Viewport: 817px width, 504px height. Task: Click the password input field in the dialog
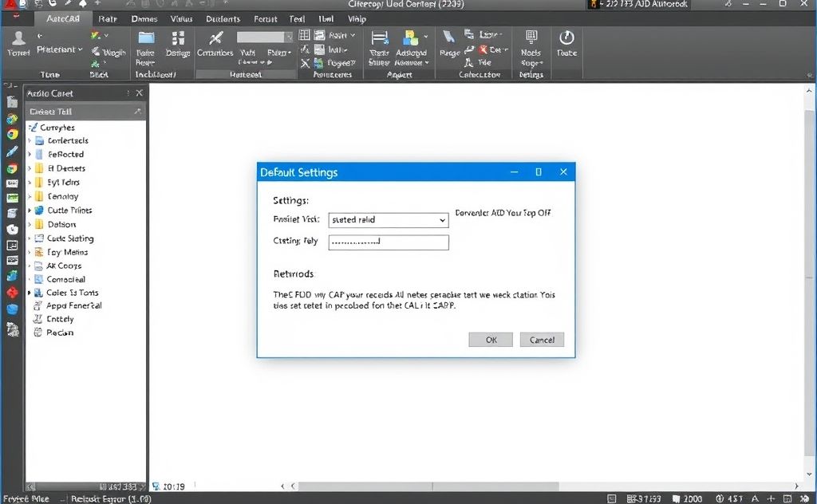pyautogui.click(x=389, y=242)
